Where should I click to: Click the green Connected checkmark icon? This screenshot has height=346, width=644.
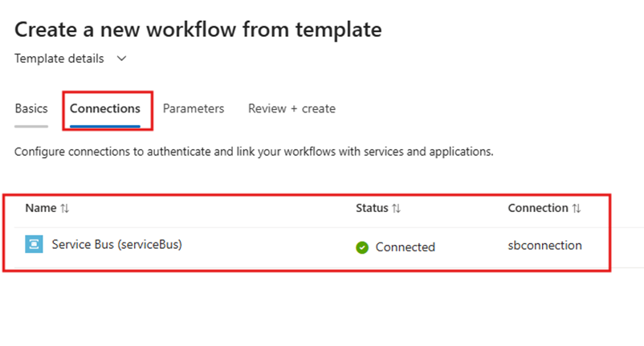pos(362,247)
